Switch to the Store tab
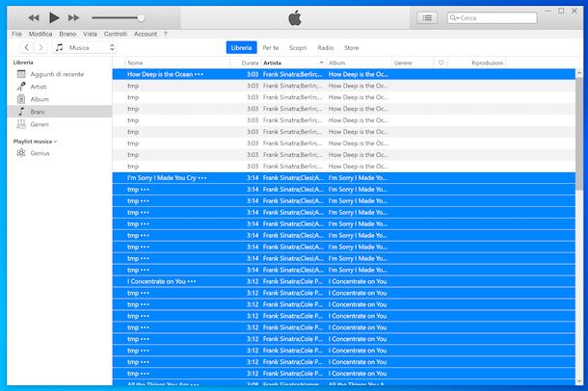588x391 pixels. (x=352, y=48)
